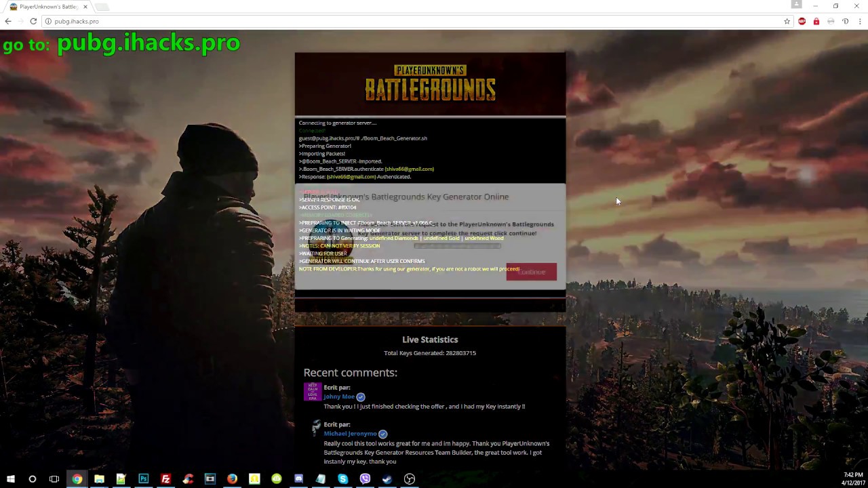868x488 pixels.
Task: Click the 'NOTE FROM DEVELOPER' log line
Action: pyautogui.click(x=409, y=269)
